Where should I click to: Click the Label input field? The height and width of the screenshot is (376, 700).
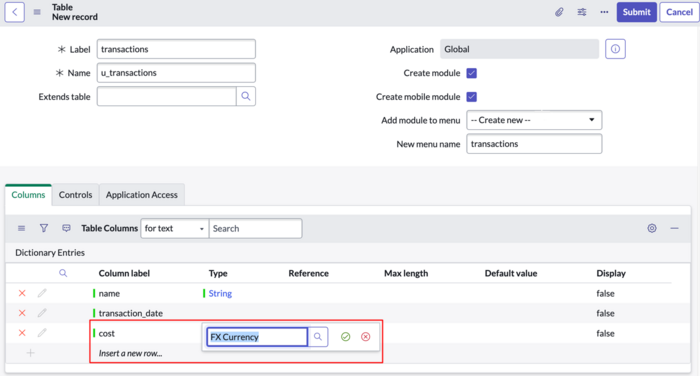[x=176, y=49]
